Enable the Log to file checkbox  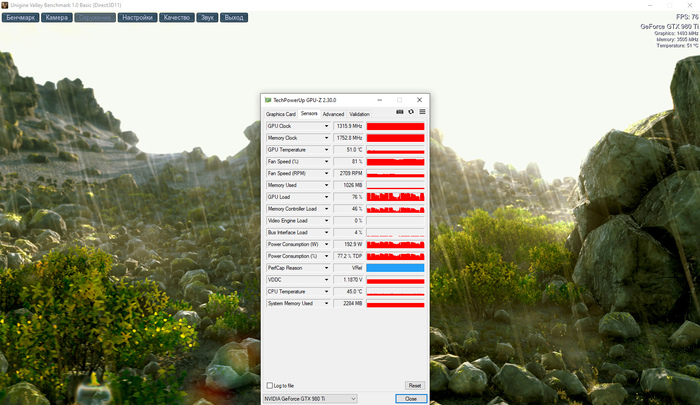270,385
